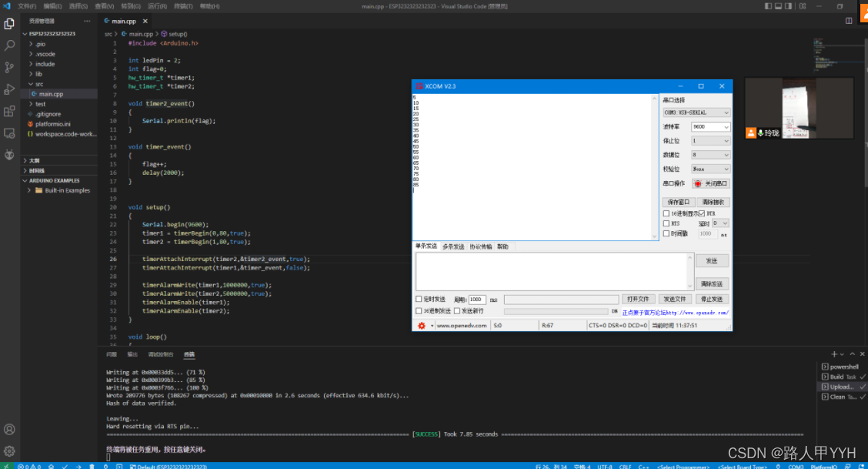Viewport: 868px width, 469px height.
Task: Close the main.cpp editor tab
Action: coord(145,21)
